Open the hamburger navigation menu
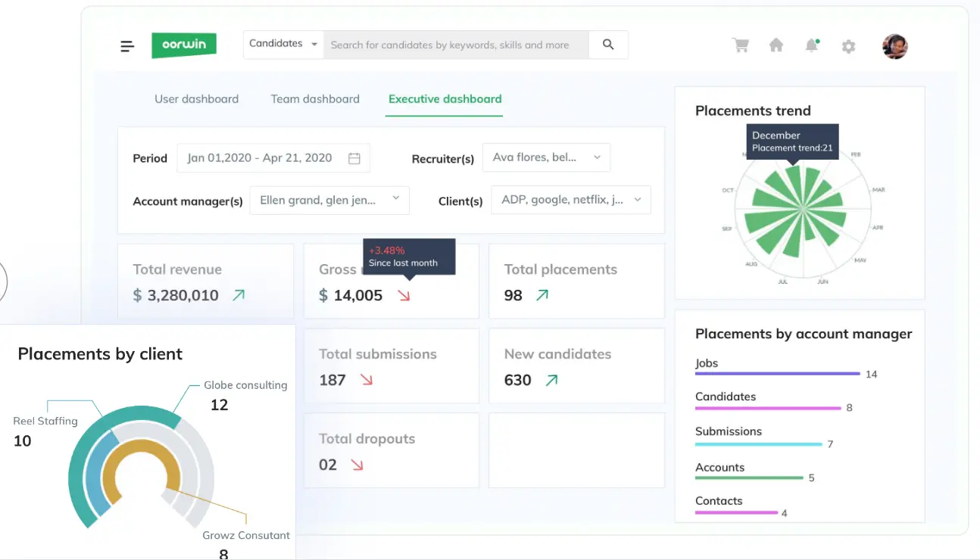Viewport: 980px width, 560px height. pyautogui.click(x=127, y=46)
